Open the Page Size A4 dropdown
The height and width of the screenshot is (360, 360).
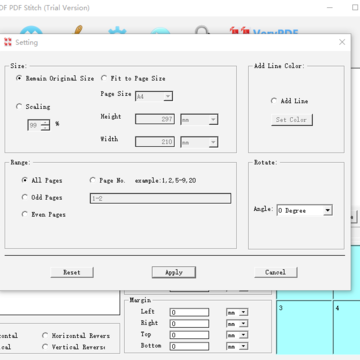168,96
